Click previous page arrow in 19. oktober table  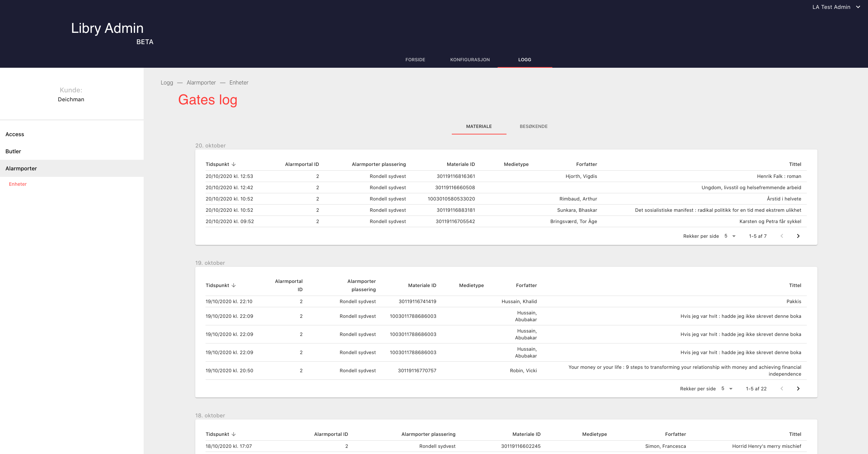pyautogui.click(x=782, y=389)
